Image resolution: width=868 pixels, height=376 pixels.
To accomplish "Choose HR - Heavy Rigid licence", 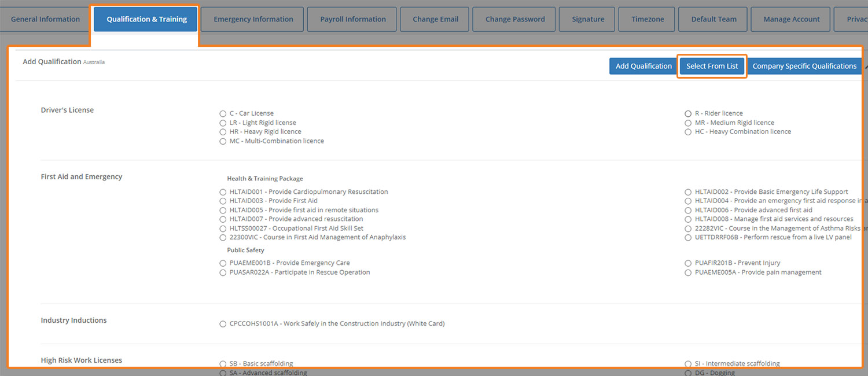I will click(223, 132).
